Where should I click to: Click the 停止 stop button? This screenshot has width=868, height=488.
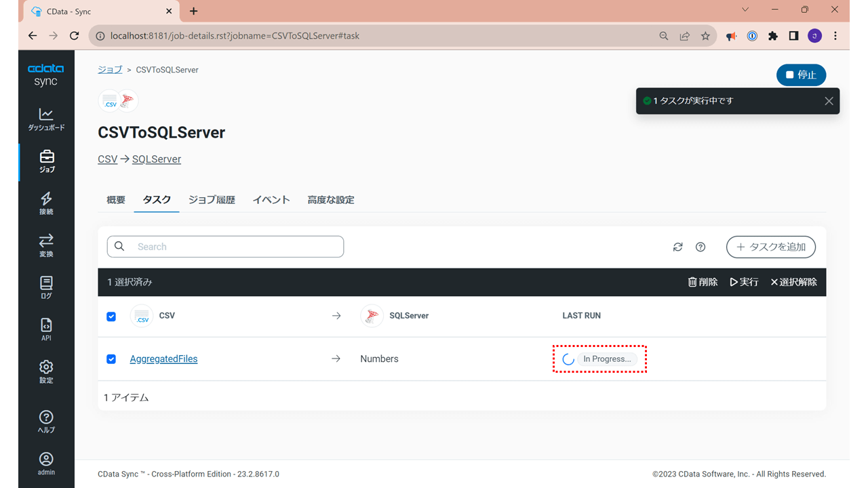801,75
